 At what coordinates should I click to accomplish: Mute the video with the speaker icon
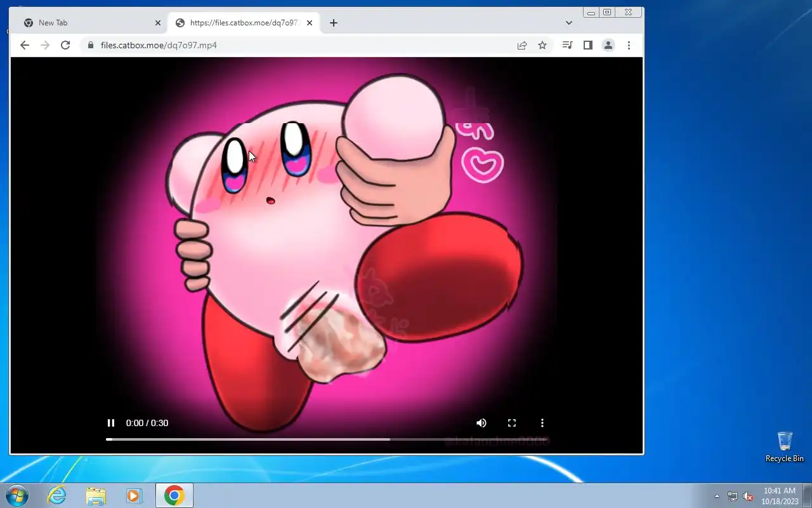pyautogui.click(x=481, y=423)
